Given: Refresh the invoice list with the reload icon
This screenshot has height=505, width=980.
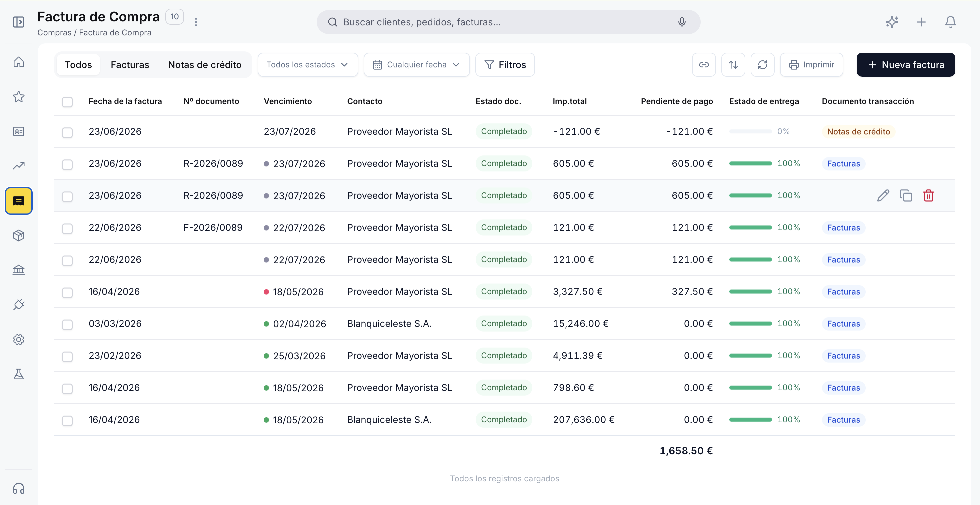Looking at the screenshot, I should (762, 65).
